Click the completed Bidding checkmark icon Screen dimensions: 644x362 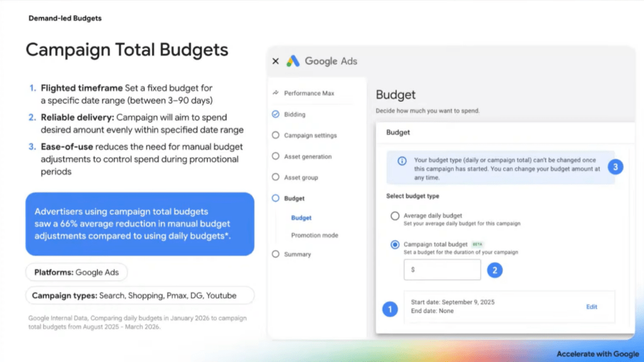pos(275,114)
